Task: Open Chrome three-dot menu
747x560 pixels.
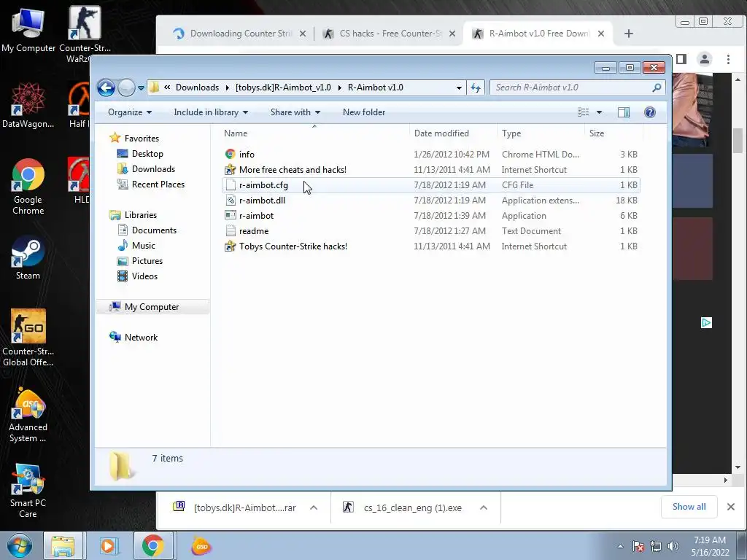Action: (x=728, y=59)
